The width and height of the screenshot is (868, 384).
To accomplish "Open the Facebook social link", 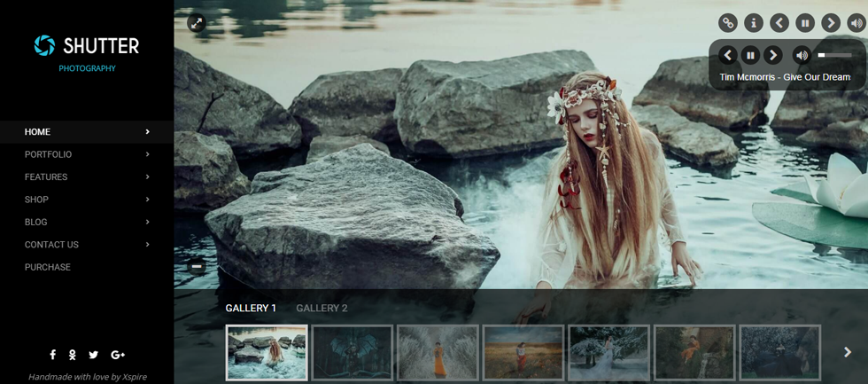I will point(52,355).
